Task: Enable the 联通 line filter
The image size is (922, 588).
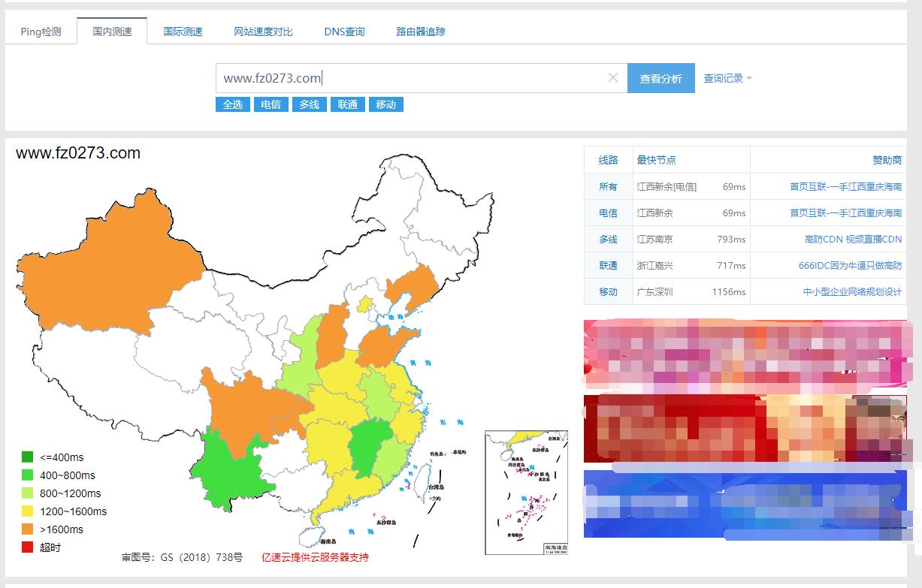Action: [x=348, y=104]
